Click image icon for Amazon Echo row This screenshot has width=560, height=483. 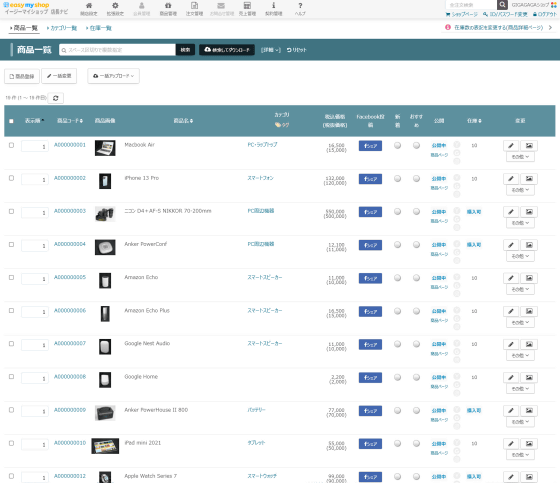[x=529, y=278]
